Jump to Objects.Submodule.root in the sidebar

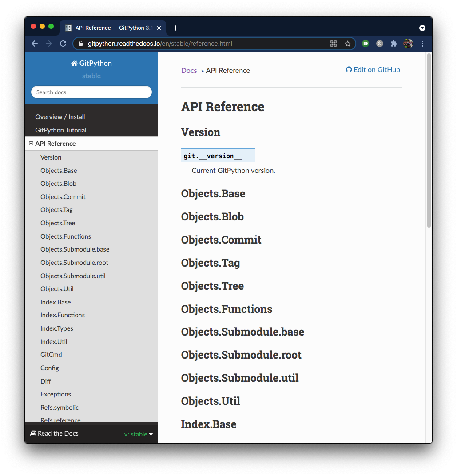point(74,263)
